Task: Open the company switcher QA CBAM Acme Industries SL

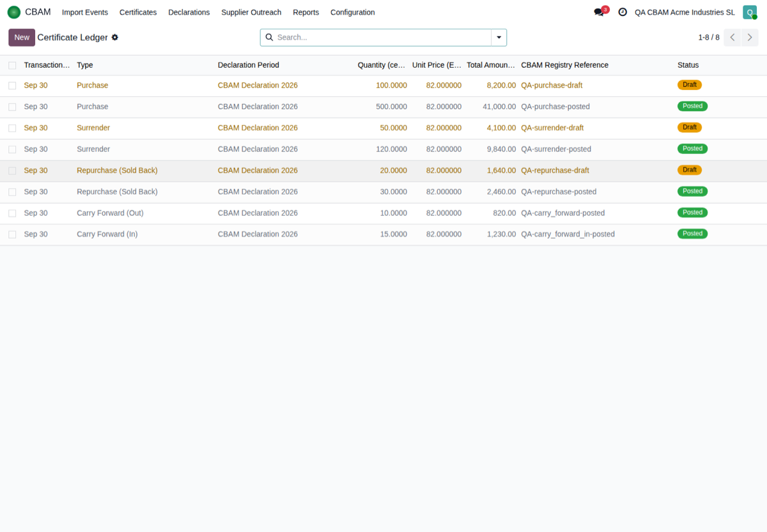Action: point(685,12)
